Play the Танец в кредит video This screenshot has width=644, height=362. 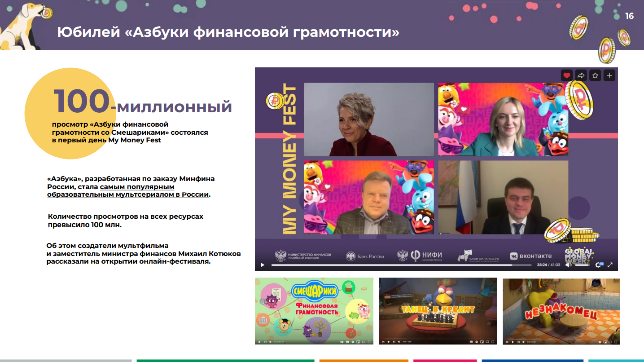(389, 342)
